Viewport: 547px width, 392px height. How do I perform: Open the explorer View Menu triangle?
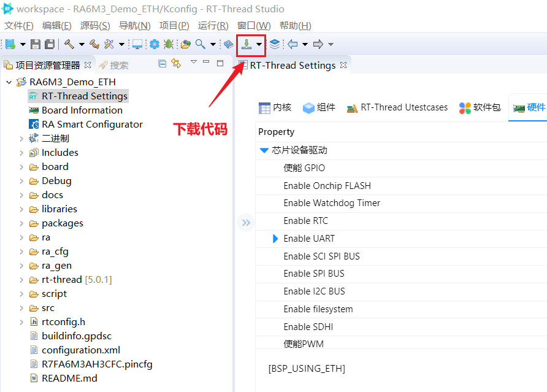pyautogui.click(x=194, y=62)
